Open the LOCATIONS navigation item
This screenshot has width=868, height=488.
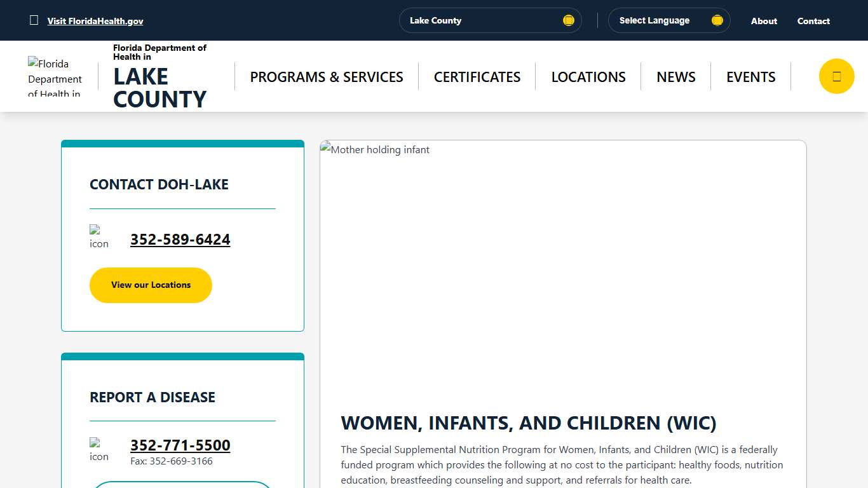588,76
